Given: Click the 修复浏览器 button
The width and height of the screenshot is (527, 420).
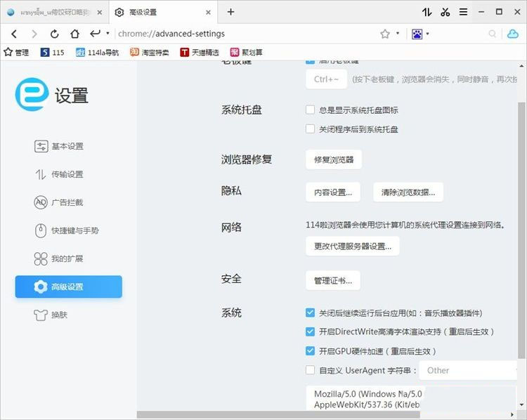Looking at the screenshot, I should coord(334,159).
